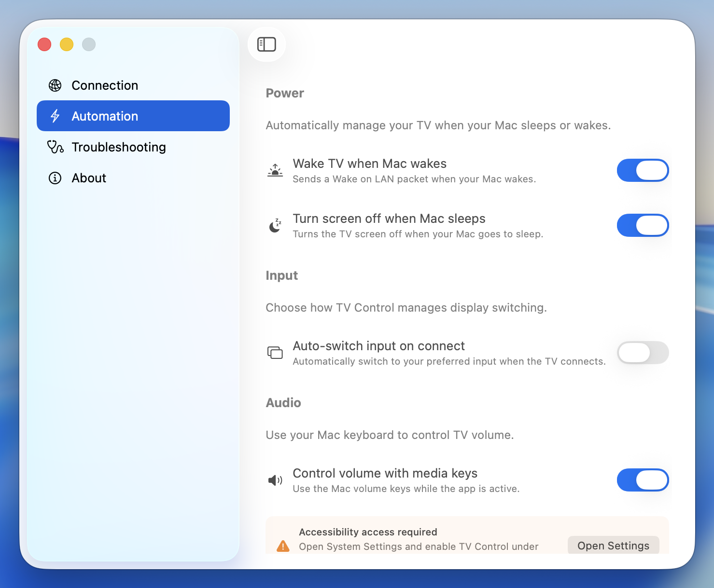Click the Input section heading

tap(282, 275)
